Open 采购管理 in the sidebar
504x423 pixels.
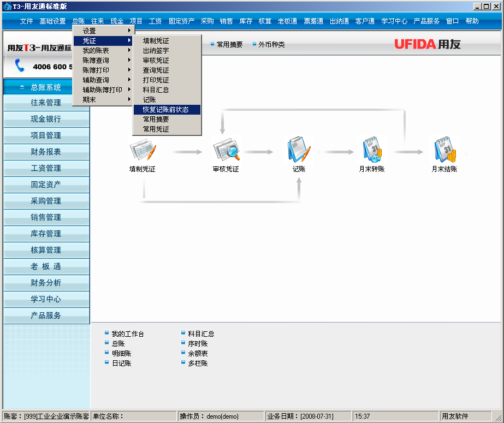pos(46,201)
